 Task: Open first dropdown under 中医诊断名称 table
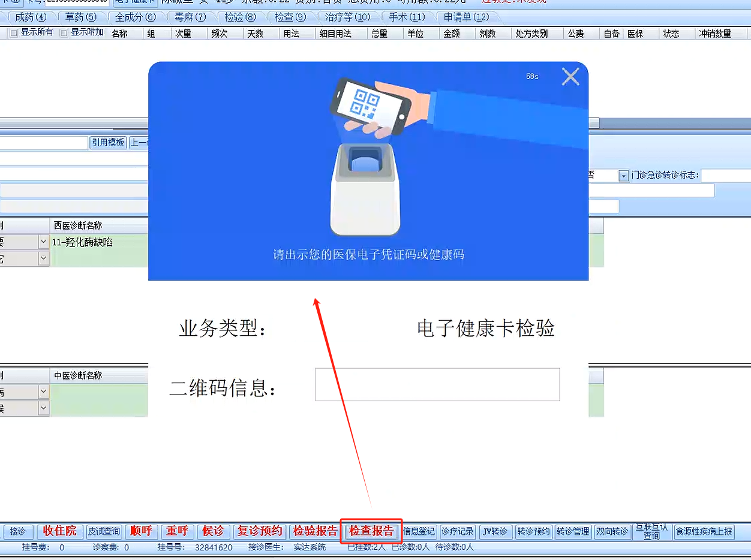(x=43, y=392)
